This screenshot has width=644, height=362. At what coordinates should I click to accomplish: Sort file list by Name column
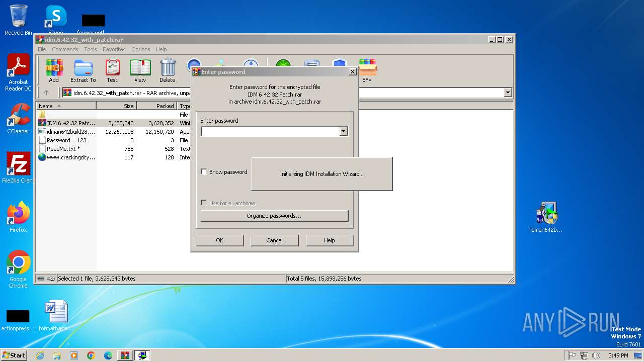tap(66, 106)
